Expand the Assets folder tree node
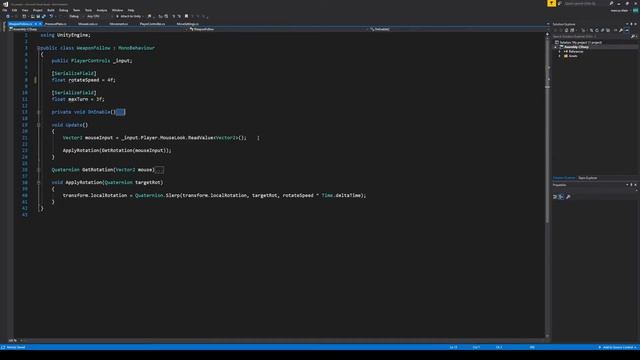The height and width of the screenshot is (360, 640). pyautogui.click(x=560, y=56)
